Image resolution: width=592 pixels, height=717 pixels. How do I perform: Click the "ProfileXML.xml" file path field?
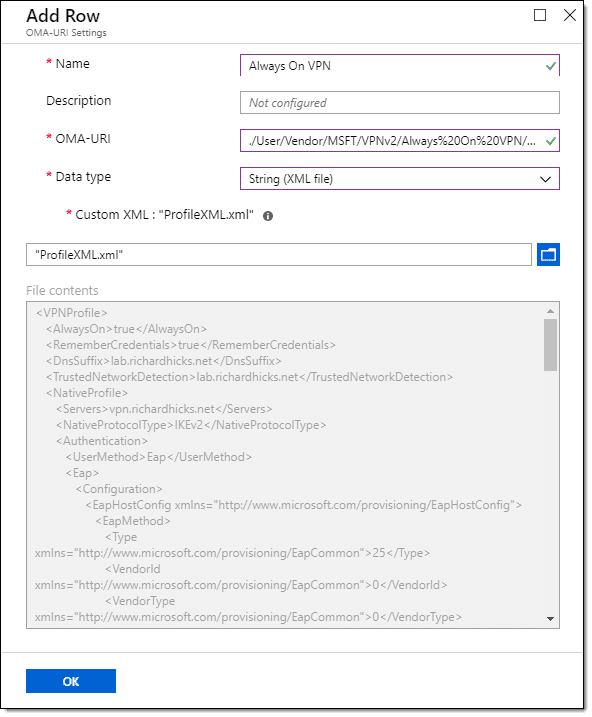(279, 255)
